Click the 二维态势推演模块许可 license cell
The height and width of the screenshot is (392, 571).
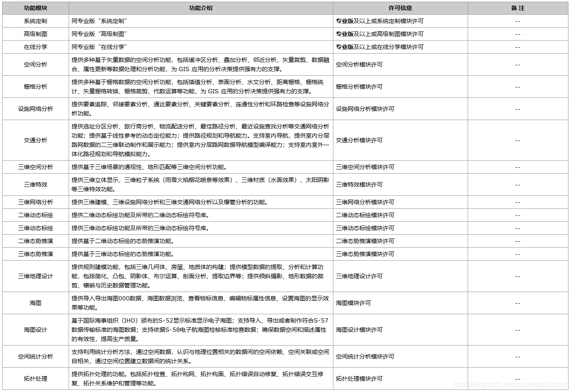tap(400, 241)
